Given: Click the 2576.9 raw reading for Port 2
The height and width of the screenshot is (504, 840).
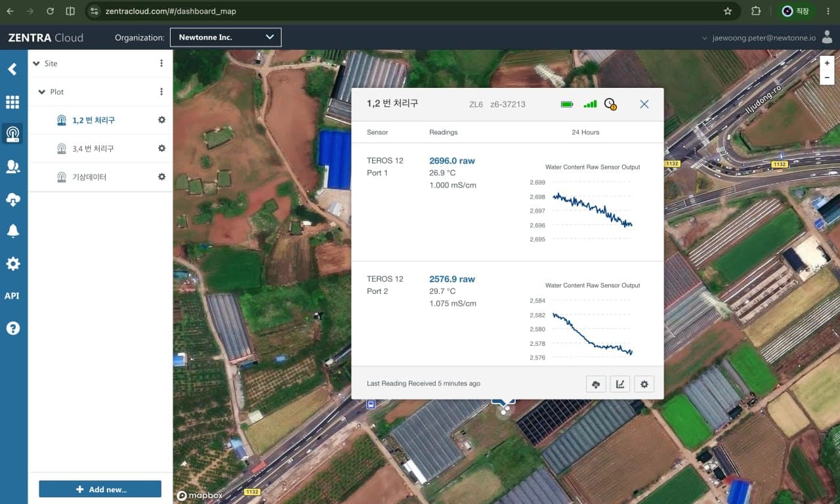Looking at the screenshot, I should pos(452,279).
